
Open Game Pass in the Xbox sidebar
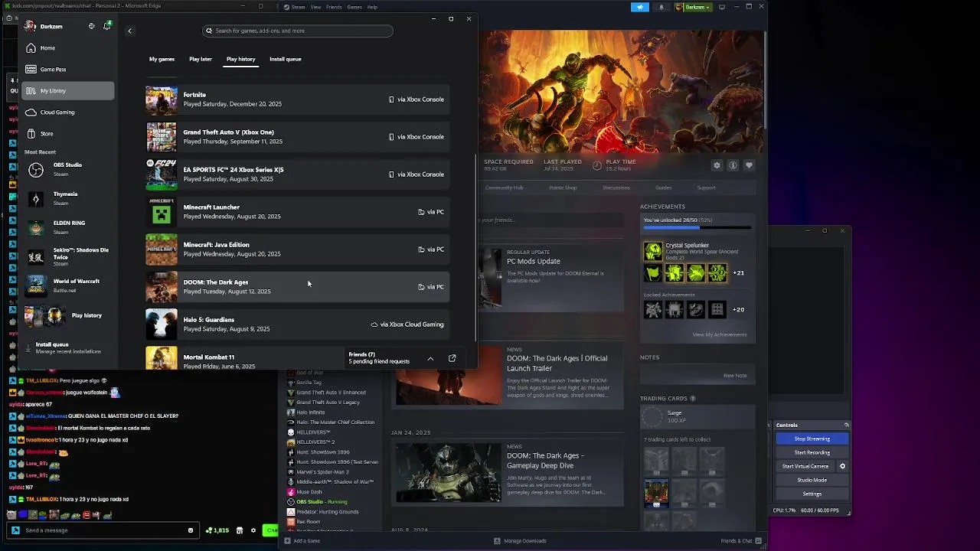[x=68, y=69]
